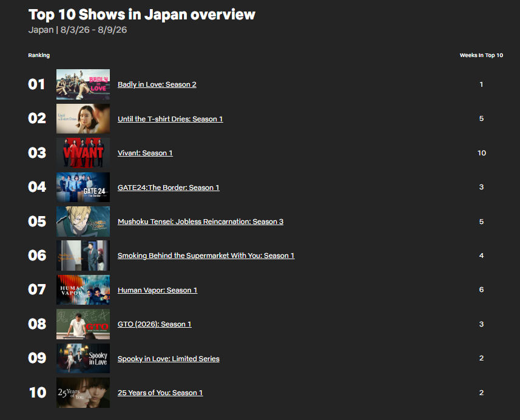This screenshot has width=520, height=420.
Task: Click ranking number 06
Action: point(37,256)
